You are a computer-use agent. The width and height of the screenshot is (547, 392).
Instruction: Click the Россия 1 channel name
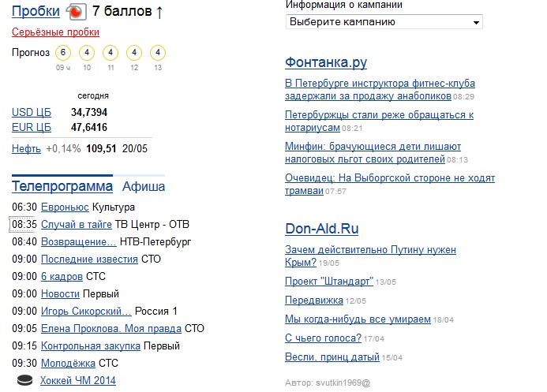[x=156, y=312]
